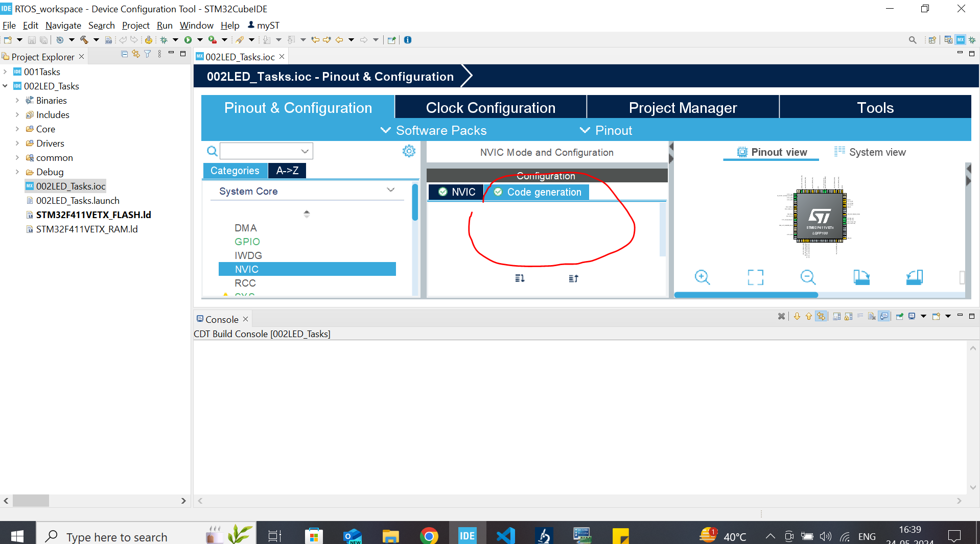The width and height of the screenshot is (980, 544).
Task: Toggle Link with Editor in Project Explorer
Action: [x=136, y=54]
